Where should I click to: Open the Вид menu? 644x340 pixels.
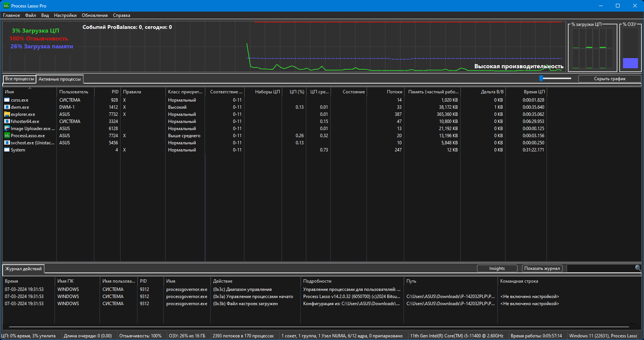pos(45,15)
